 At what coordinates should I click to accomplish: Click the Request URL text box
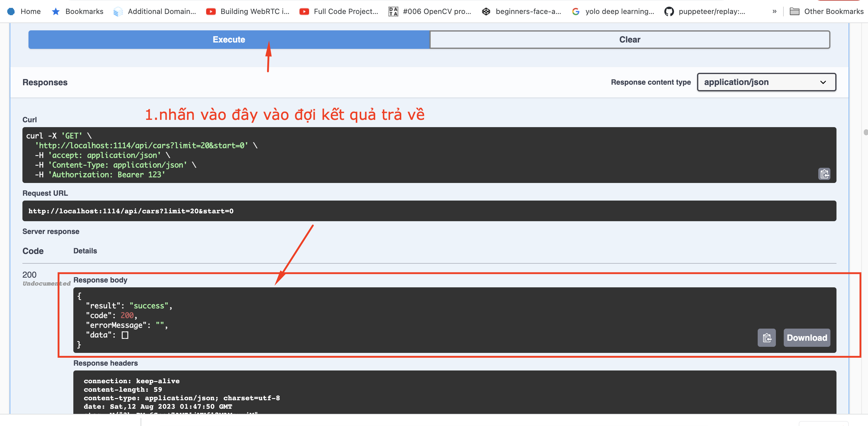[429, 211]
